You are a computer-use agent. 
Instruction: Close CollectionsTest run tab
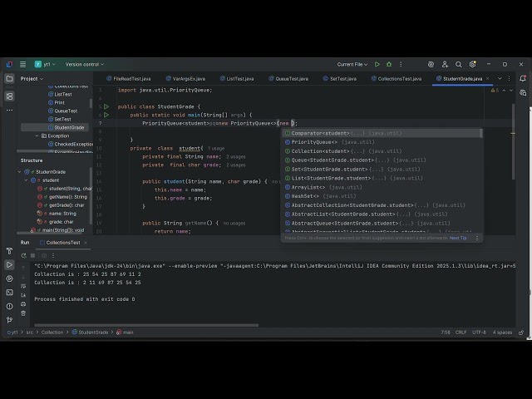point(86,243)
